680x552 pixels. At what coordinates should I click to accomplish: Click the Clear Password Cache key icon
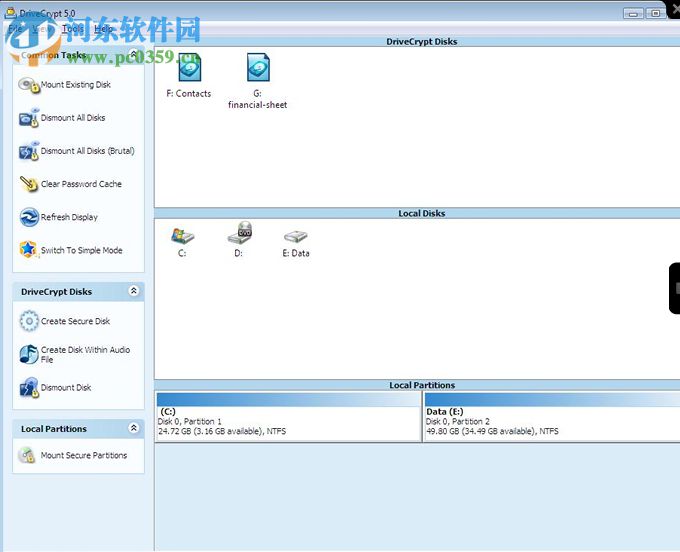pyautogui.click(x=29, y=184)
